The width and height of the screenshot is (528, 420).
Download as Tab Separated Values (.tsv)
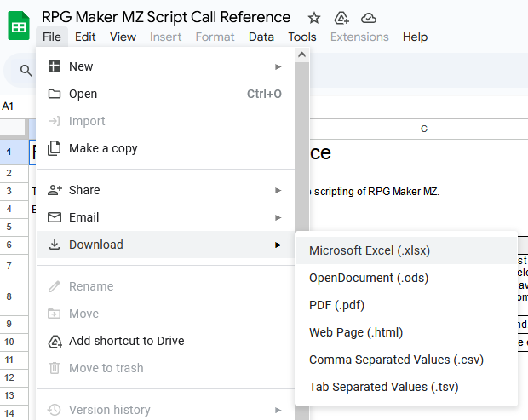coord(406,387)
